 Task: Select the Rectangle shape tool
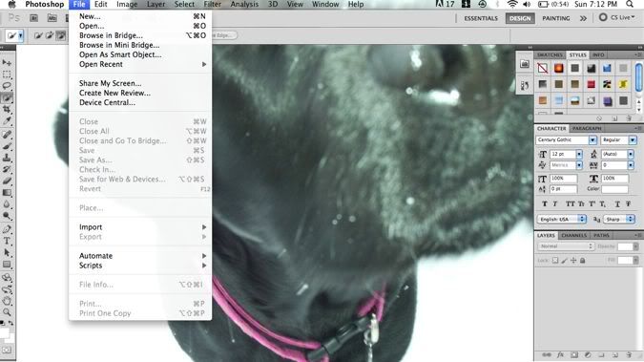(7, 264)
